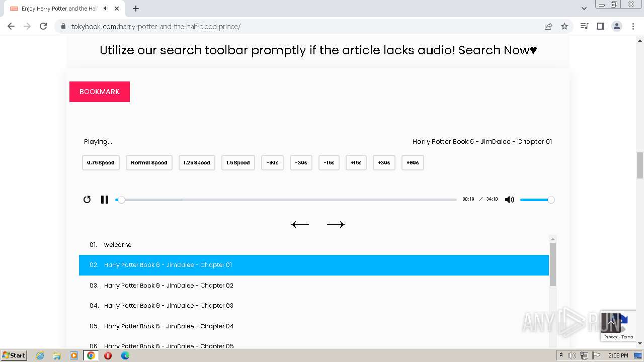Click the playlist scrollbar up arrow
The image size is (644, 362).
click(553, 239)
